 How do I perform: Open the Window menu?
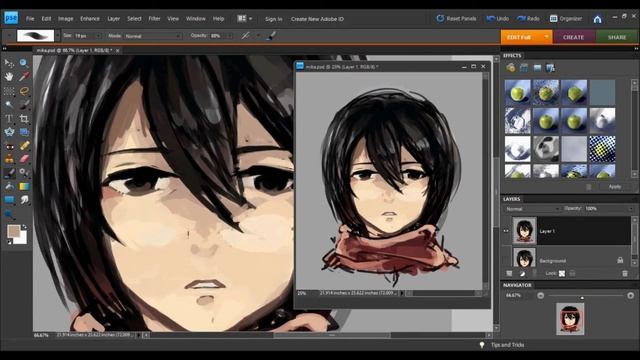[196, 19]
